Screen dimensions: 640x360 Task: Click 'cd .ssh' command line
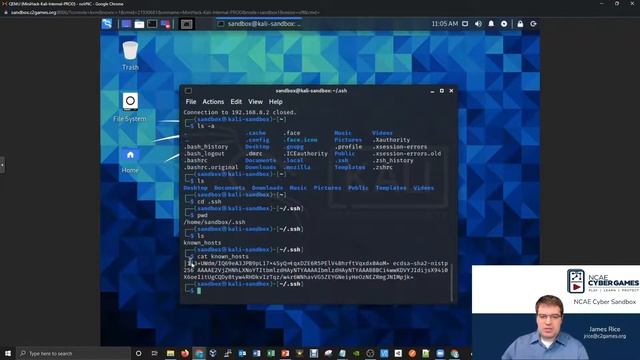pyautogui.click(x=209, y=202)
